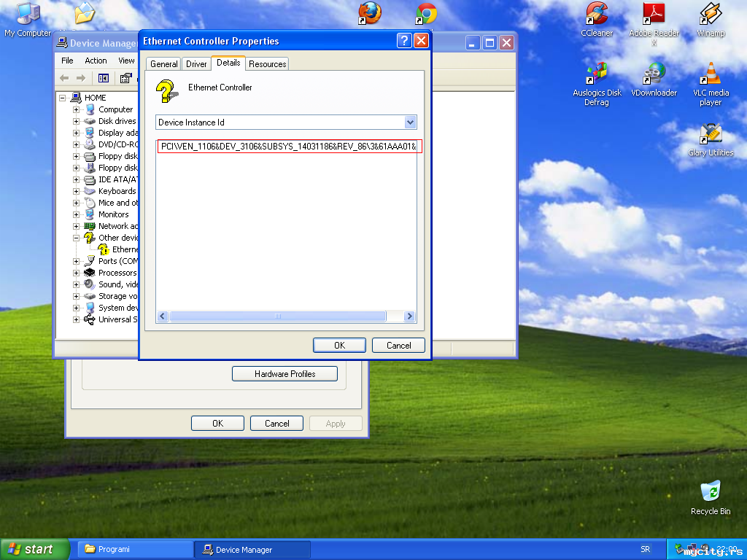Open the Google Chrome desktop shortcut

click(426, 13)
